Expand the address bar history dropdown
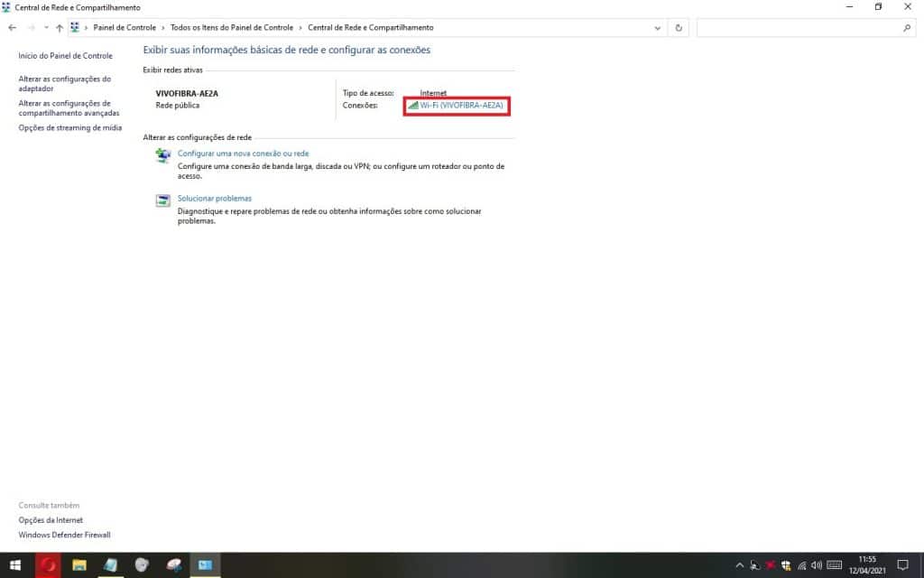 point(658,28)
